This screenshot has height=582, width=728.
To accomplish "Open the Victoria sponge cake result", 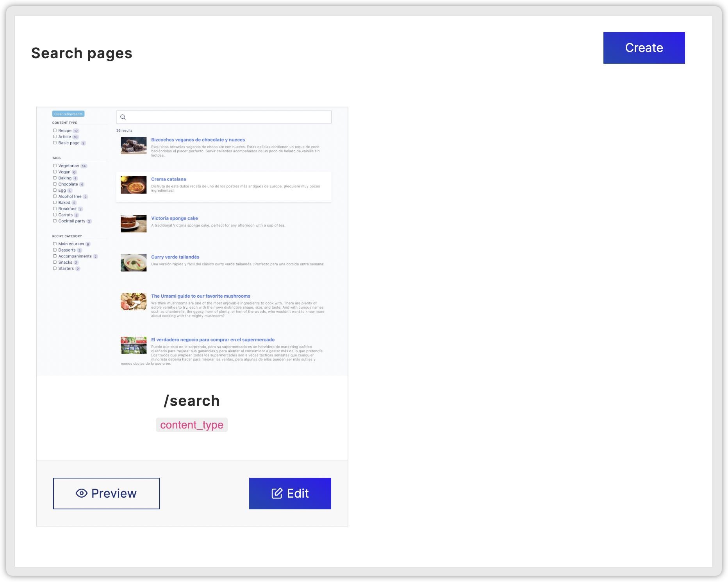I will [x=175, y=218].
